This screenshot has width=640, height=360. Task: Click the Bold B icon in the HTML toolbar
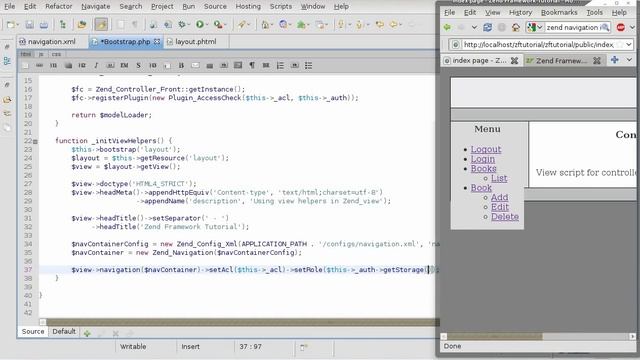pos(181,65)
